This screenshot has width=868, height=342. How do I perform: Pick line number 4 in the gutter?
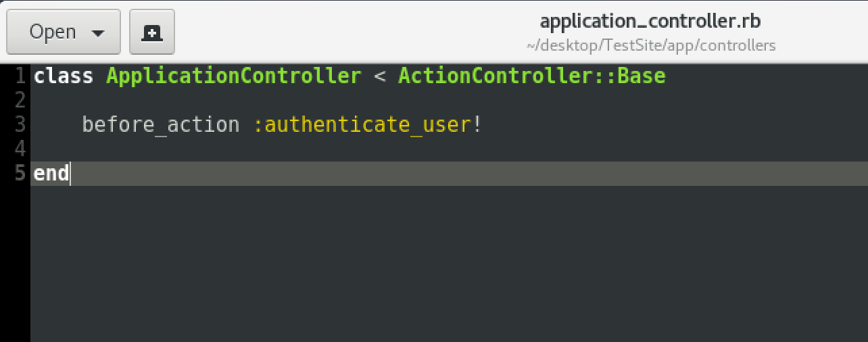tap(20, 149)
